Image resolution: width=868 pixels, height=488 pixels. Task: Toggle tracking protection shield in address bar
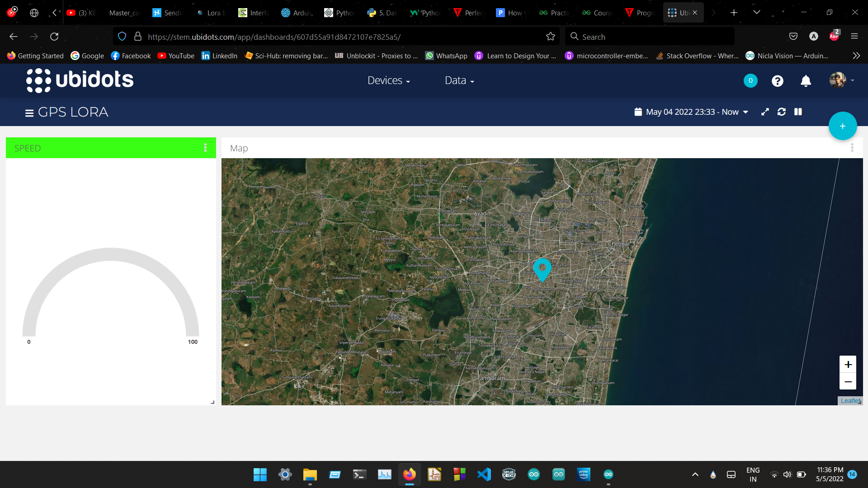point(122,36)
